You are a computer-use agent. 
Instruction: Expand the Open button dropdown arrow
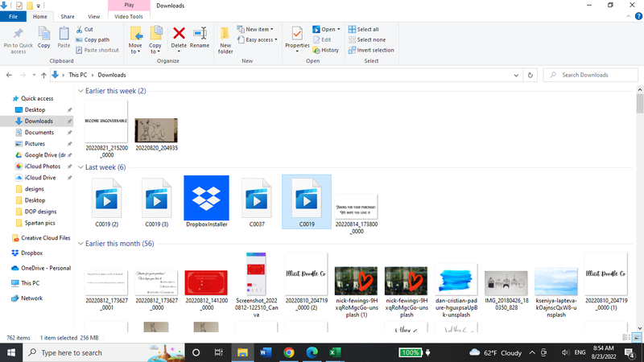[338, 30]
